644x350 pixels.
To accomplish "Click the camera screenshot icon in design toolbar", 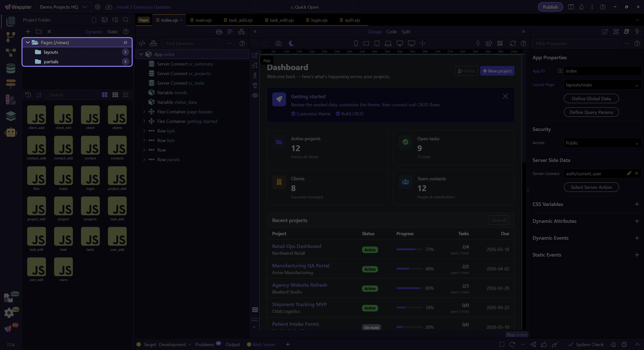I will [278, 44].
